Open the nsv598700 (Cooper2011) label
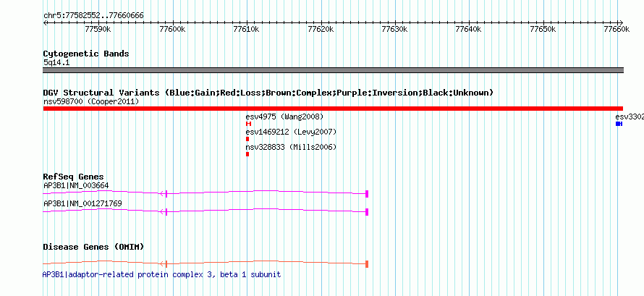This screenshot has width=644, height=296. pos(91,101)
